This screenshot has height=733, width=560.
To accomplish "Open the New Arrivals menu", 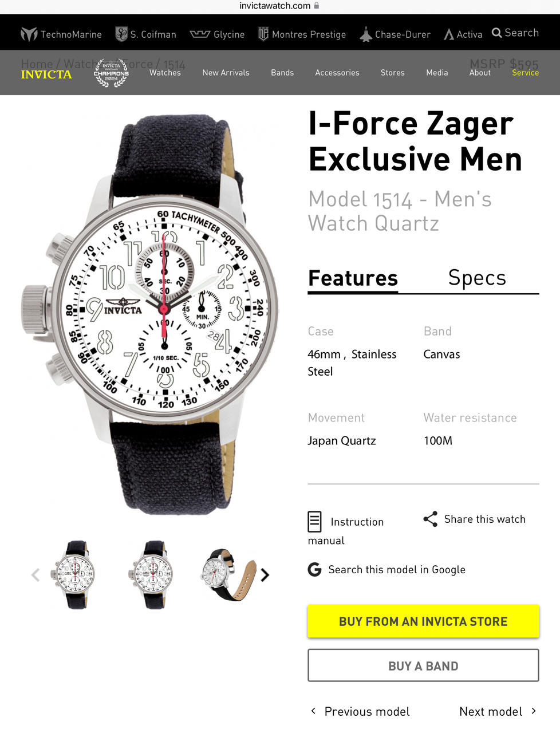I will (x=226, y=73).
